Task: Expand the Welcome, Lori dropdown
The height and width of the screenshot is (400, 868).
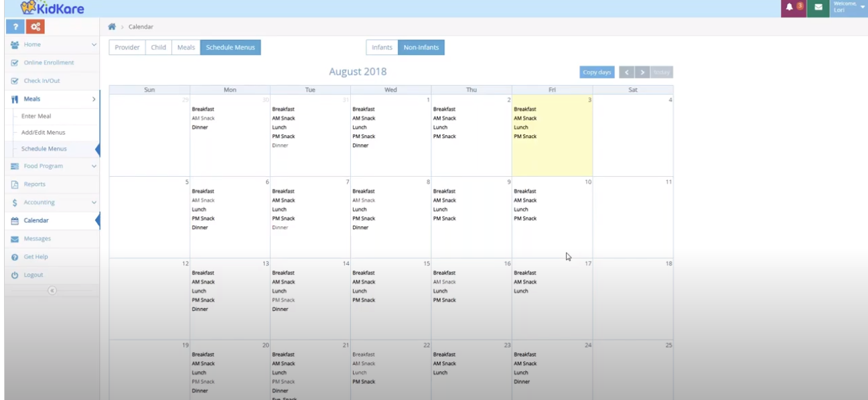Action: coord(848,9)
